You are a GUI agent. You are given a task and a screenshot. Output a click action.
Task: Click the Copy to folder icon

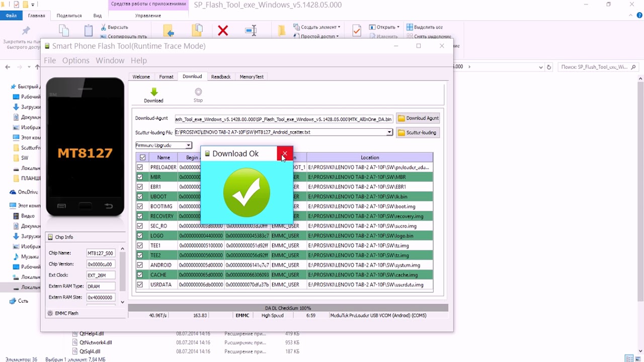197,31
